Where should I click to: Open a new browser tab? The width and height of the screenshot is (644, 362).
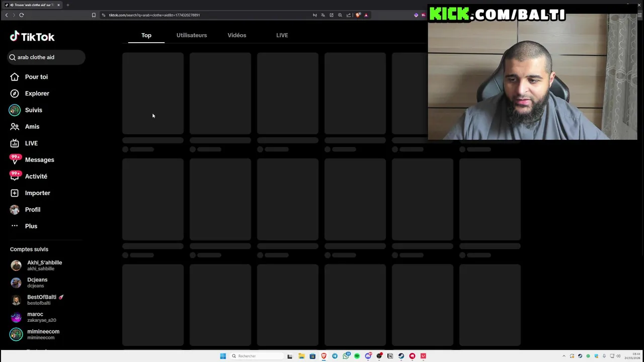coord(68,5)
